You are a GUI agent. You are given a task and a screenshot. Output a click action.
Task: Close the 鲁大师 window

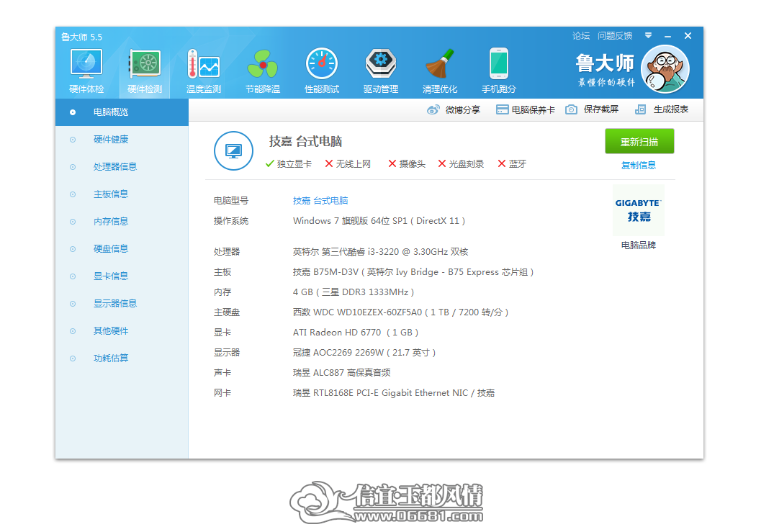[688, 35]
